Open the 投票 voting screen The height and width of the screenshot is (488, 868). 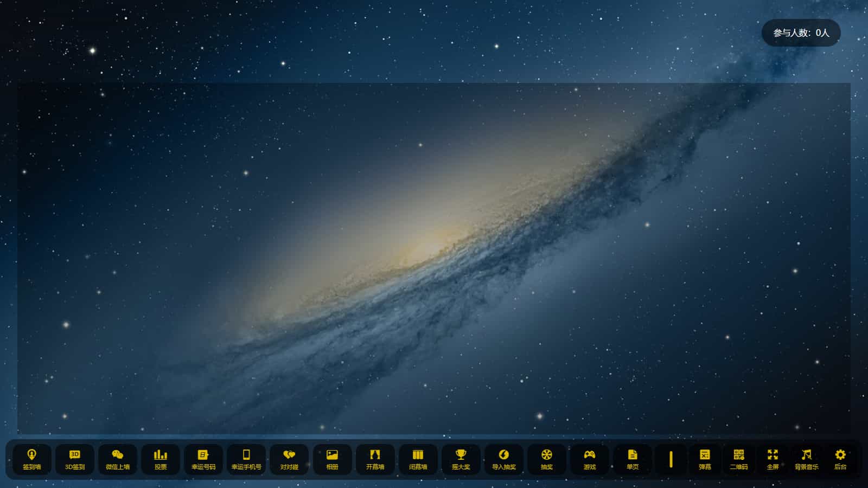click(161, 459)
